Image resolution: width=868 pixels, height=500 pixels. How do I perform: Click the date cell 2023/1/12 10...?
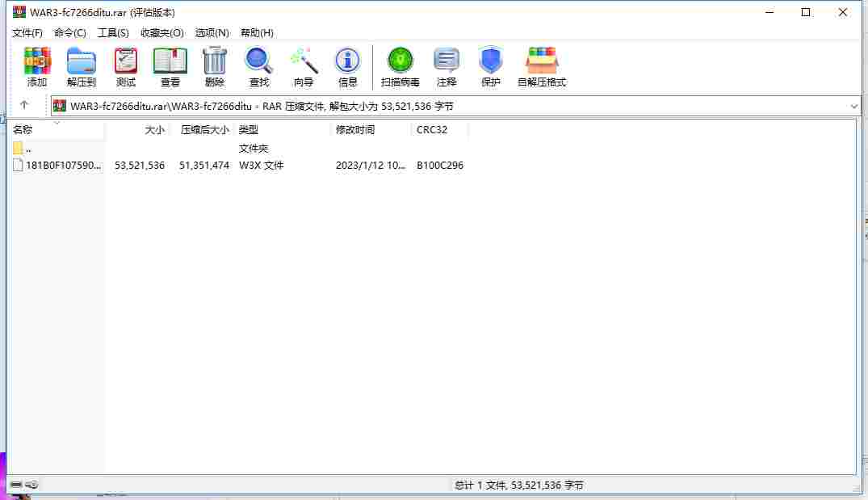pos(371,165)
